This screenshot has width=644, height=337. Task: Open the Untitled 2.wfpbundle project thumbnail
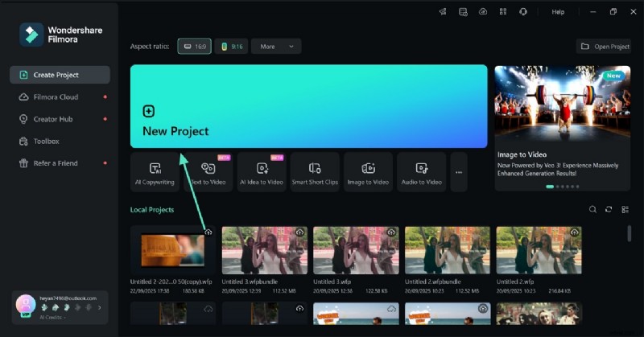tap(448, 250)
